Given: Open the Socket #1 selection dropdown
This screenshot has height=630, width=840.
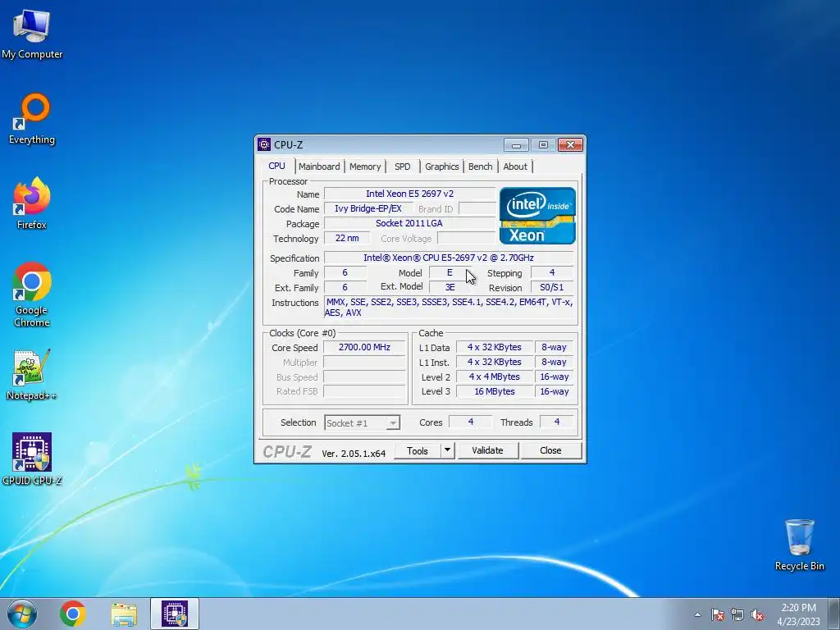Looking at the screenshot, I should pos(362,422).
